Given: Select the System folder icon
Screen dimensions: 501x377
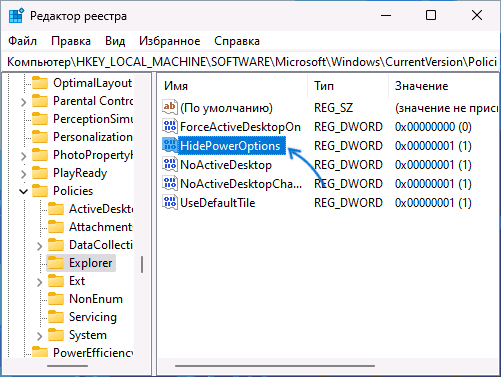Looking at the screenshot, I should 56,335.
